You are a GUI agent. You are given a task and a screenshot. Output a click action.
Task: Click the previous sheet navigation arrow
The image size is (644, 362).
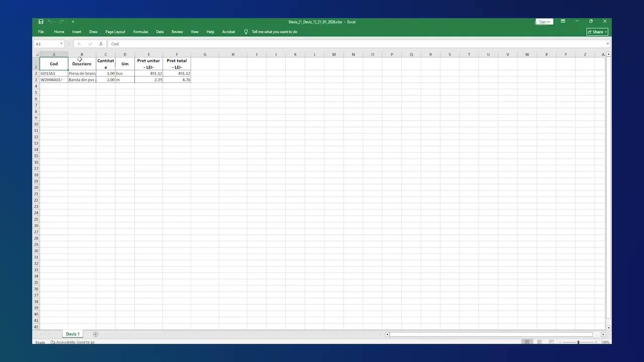coord(41,334)
